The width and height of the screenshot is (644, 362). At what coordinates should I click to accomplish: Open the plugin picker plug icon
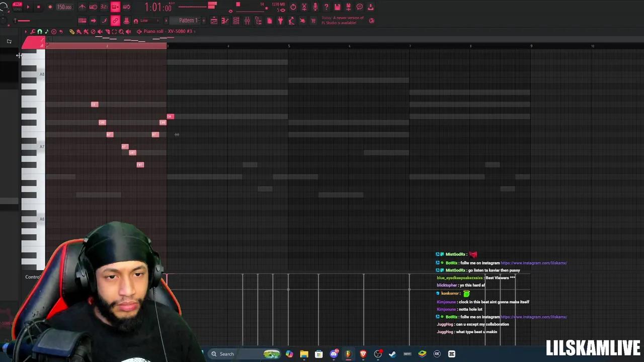click(280, 21)
